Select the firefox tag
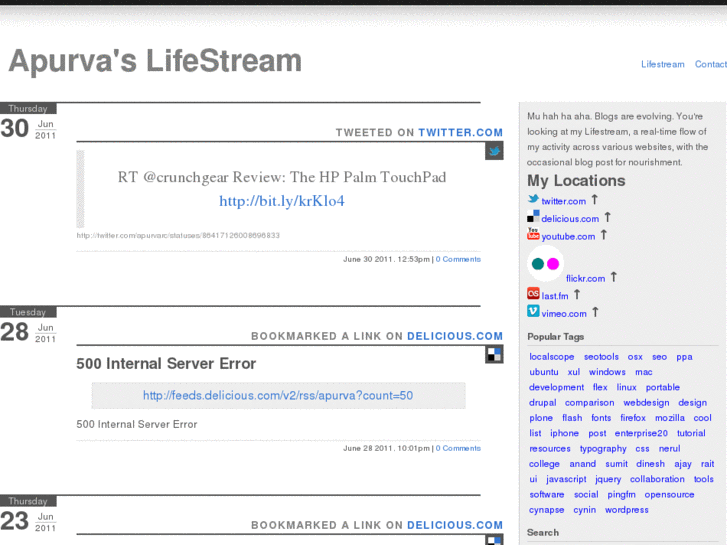 tap(633, 418)
